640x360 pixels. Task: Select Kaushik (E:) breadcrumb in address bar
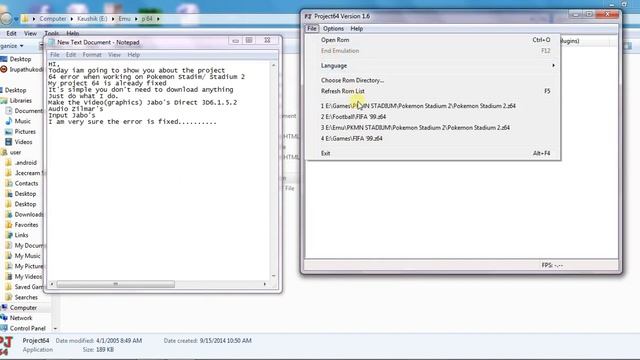click(92, 19)
